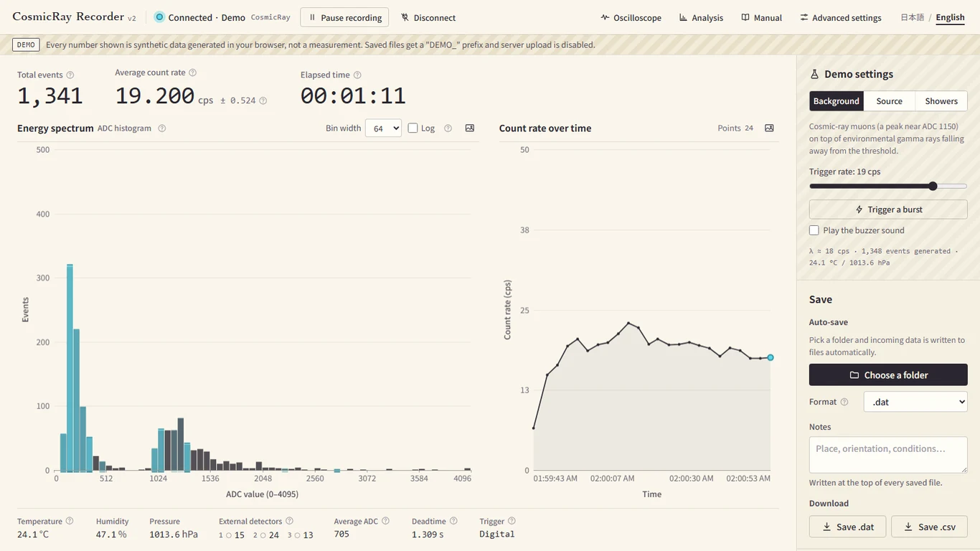Click the total events value 1,341
980x551 pixels.
[50, 95]
